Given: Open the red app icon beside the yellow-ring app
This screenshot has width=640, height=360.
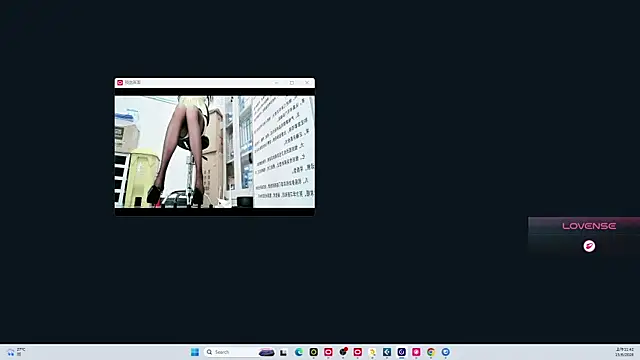Looking at the screenshot, I should click(x=328, y=352).
